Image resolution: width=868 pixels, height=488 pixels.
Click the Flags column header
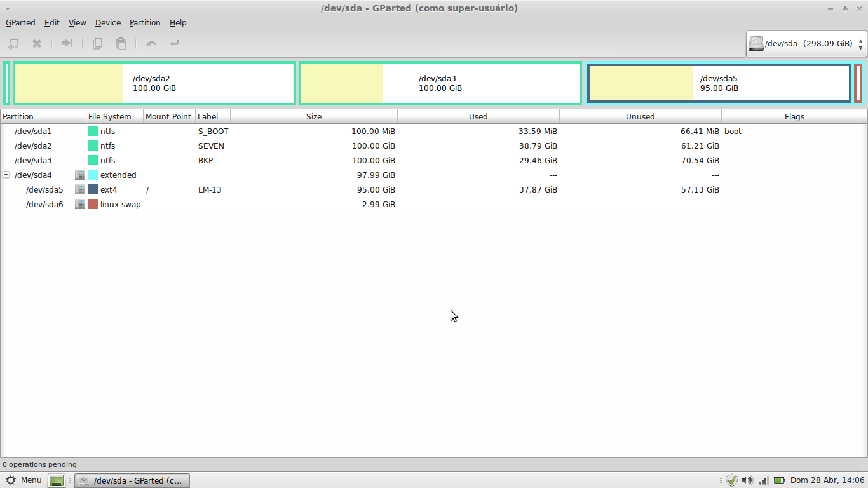click(794, 116)
